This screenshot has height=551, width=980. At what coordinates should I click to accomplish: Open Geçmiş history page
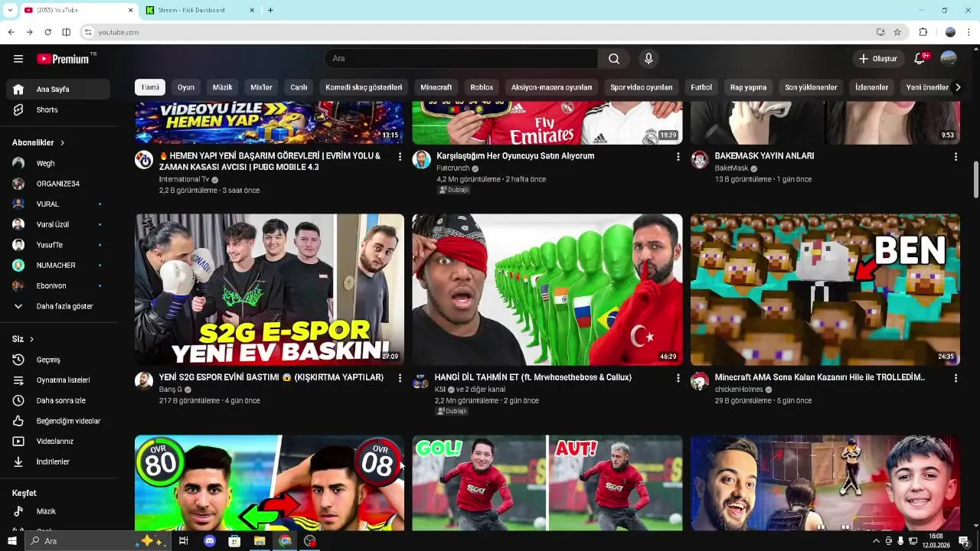tap(58, 360)
